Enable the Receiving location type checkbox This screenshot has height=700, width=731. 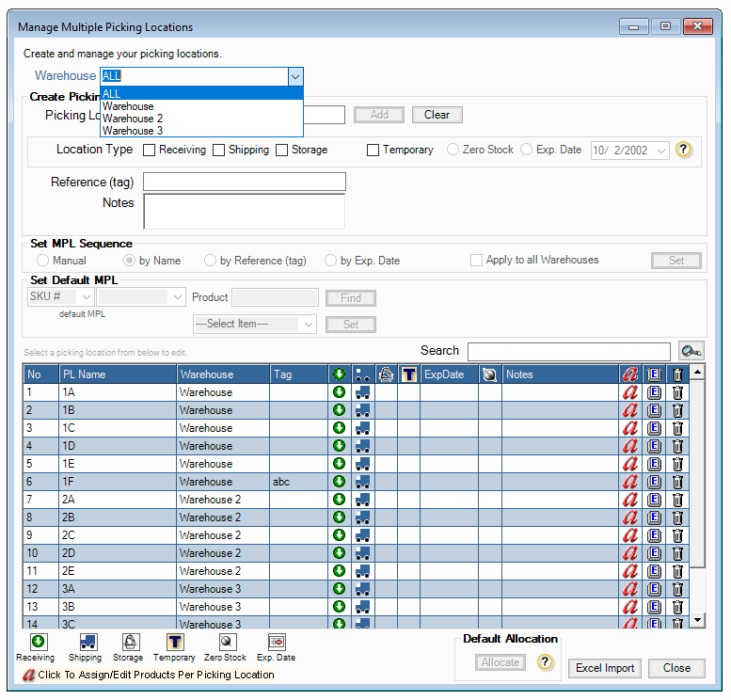tap(149, 150)
